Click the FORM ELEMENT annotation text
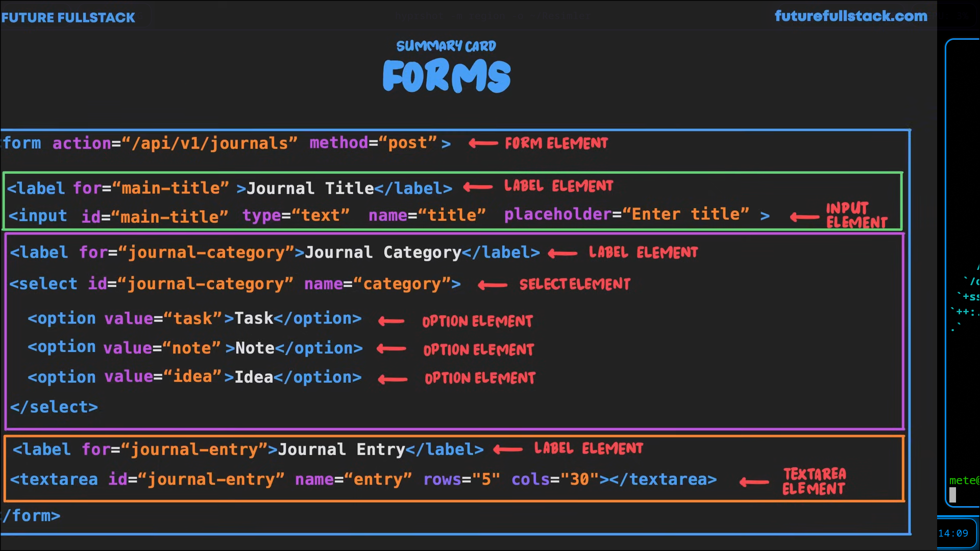 click(556, 143)
